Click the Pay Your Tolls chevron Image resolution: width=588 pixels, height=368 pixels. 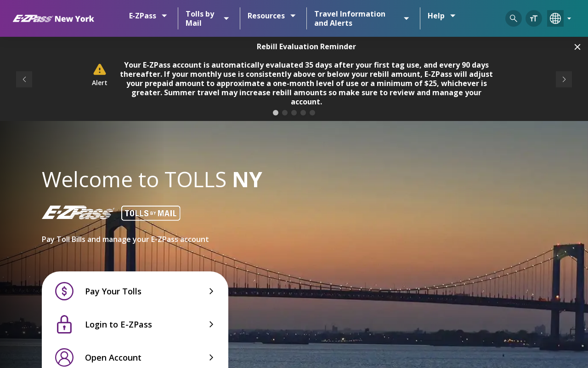tap(211, 291)
